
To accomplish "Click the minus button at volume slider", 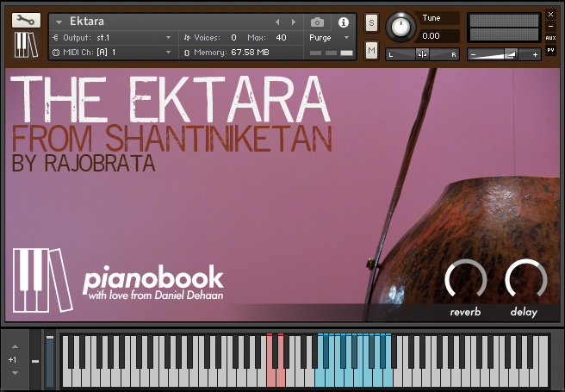I will [x=473, y=54].
